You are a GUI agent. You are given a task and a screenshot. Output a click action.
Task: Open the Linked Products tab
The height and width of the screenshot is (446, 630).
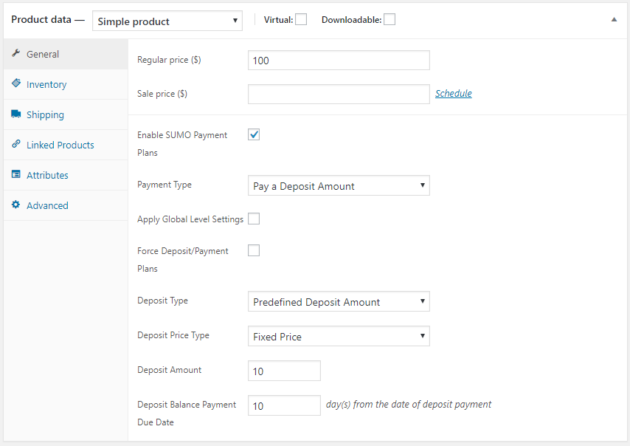tap(66, 145)
